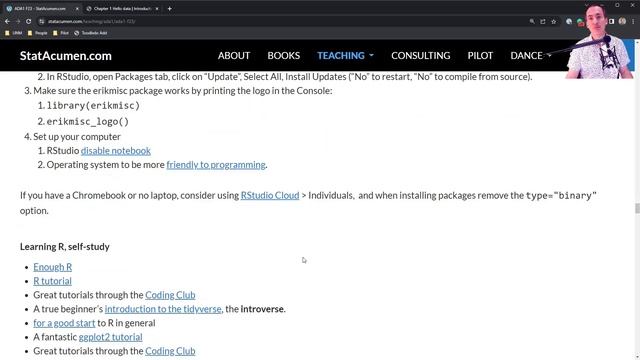Bookmark this page with the star icon
The height and width of the screenshot is (360, 640).
[553, 21]
